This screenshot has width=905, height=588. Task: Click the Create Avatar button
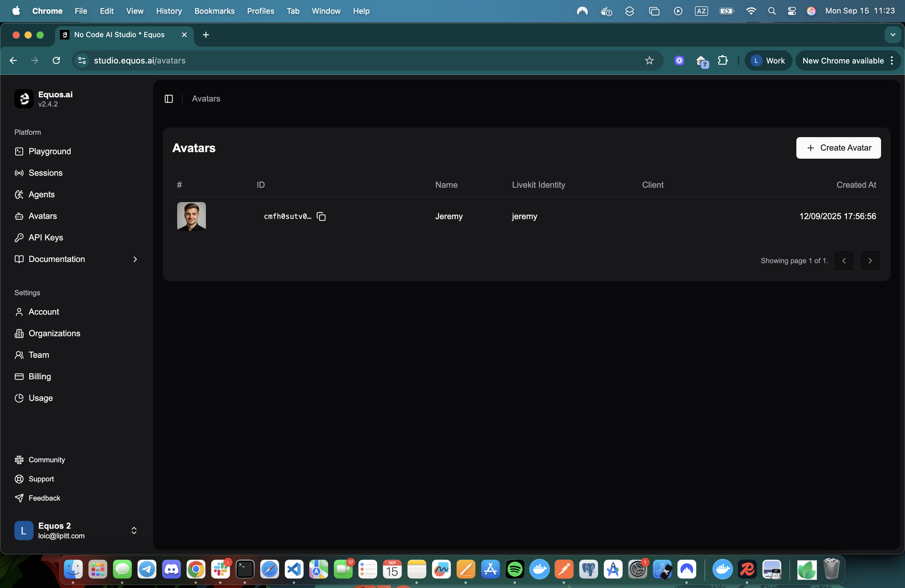pyautogui.click(x=838, y=148)
